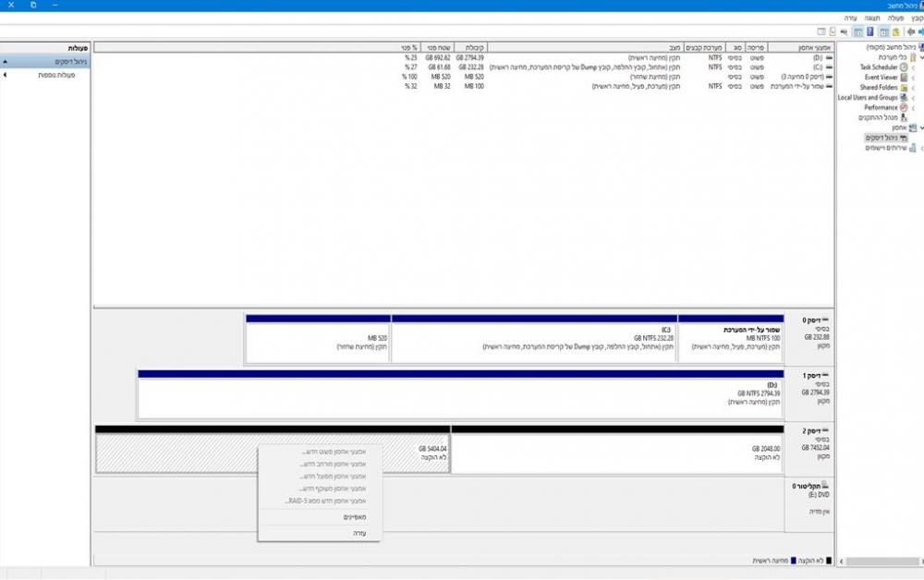This screenshot has height=580, width=924.
Task: Click the מערכת קבצים column header
Action: (x=706, y=46)
